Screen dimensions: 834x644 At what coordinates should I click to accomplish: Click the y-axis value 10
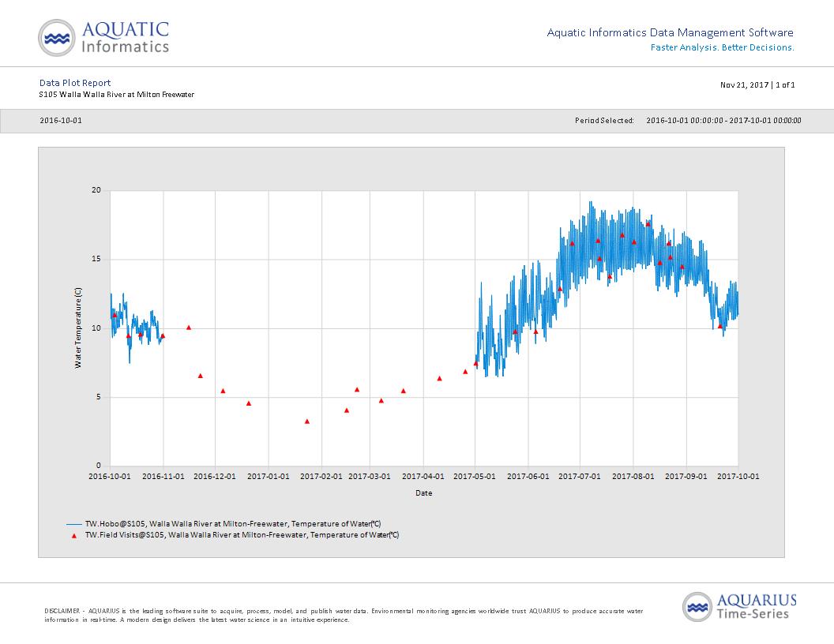(96, 328)
